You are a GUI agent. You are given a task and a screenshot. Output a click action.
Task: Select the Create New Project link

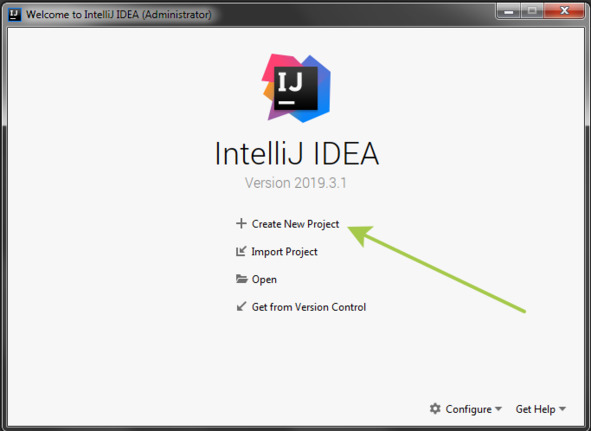coord(296,224)
